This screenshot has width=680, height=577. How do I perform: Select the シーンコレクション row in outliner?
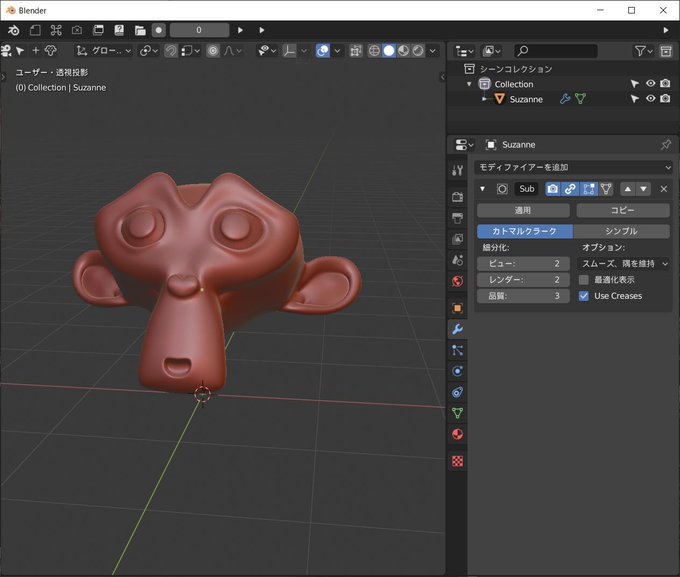coord(563,69)
